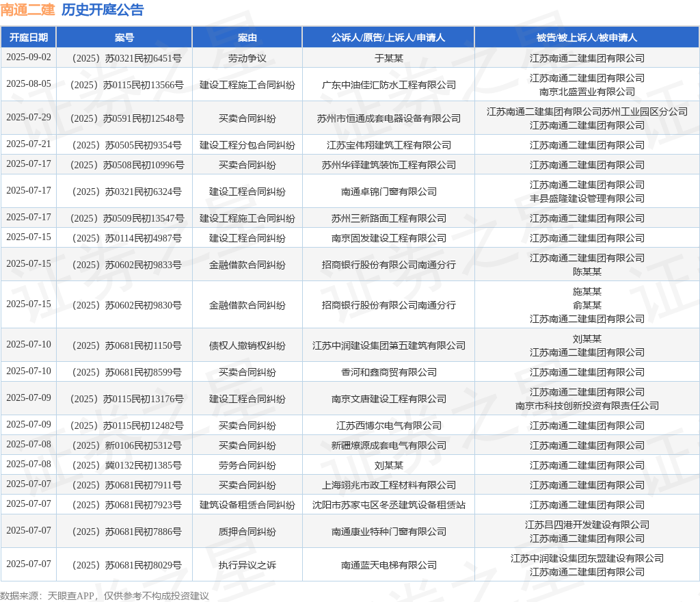
Task: Click plaintiff 江苏中润建设集团第五建筑有限公司
Action: pyautogui.click(x=388, y=345)
